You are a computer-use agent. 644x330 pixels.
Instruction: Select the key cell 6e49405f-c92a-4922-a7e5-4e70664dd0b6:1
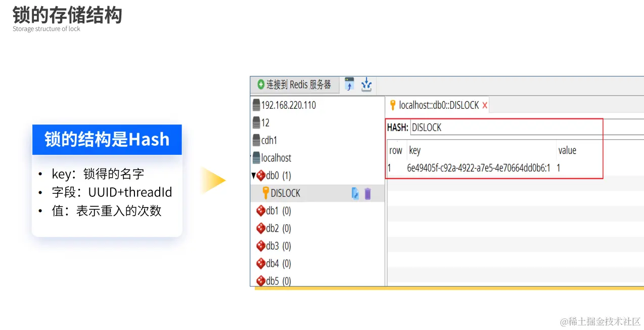(478, 168)
